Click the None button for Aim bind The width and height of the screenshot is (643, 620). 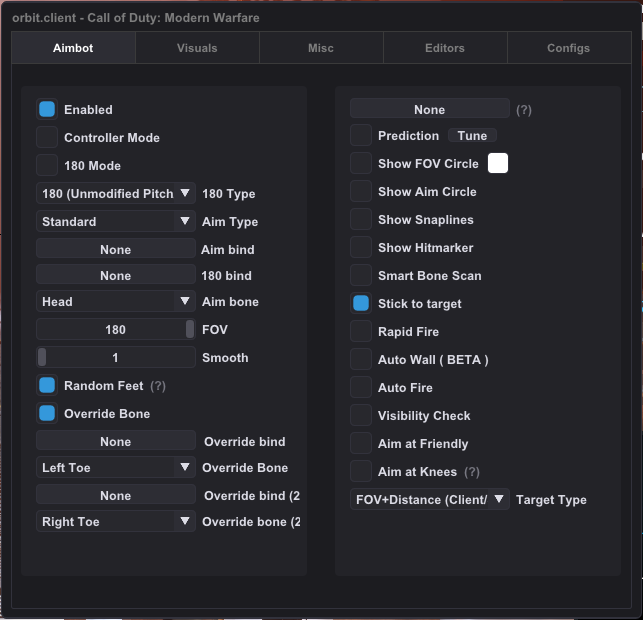[115, 250]
